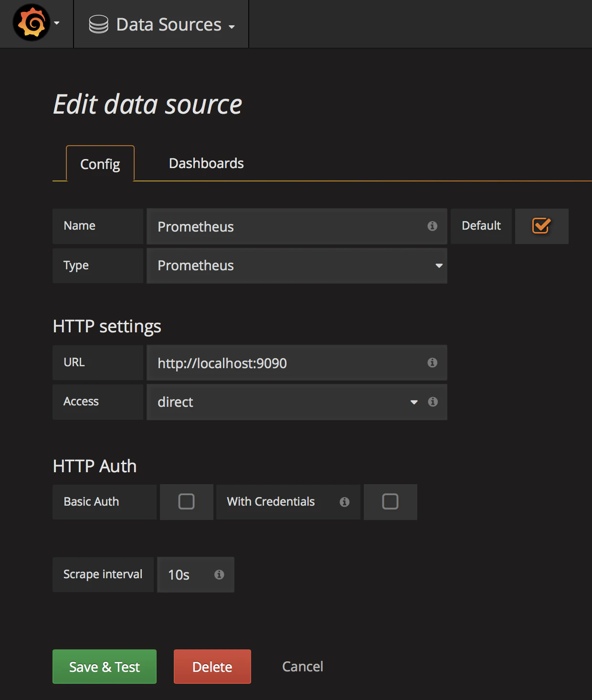Click the Data Sources database icon

(98, 24)
